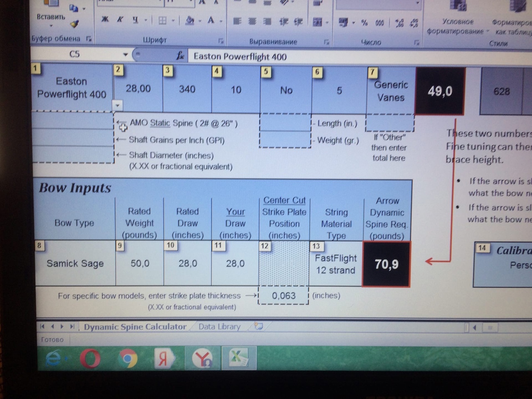
Task: Switch to Dynamic Spine Calculator sheet tab
Action: point(135,327)
